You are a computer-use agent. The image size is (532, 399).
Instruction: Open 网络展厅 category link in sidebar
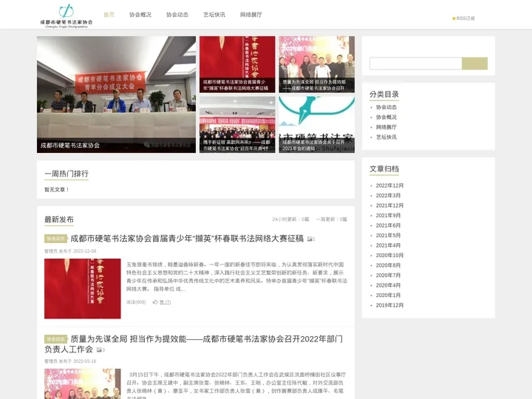[386, 127]
